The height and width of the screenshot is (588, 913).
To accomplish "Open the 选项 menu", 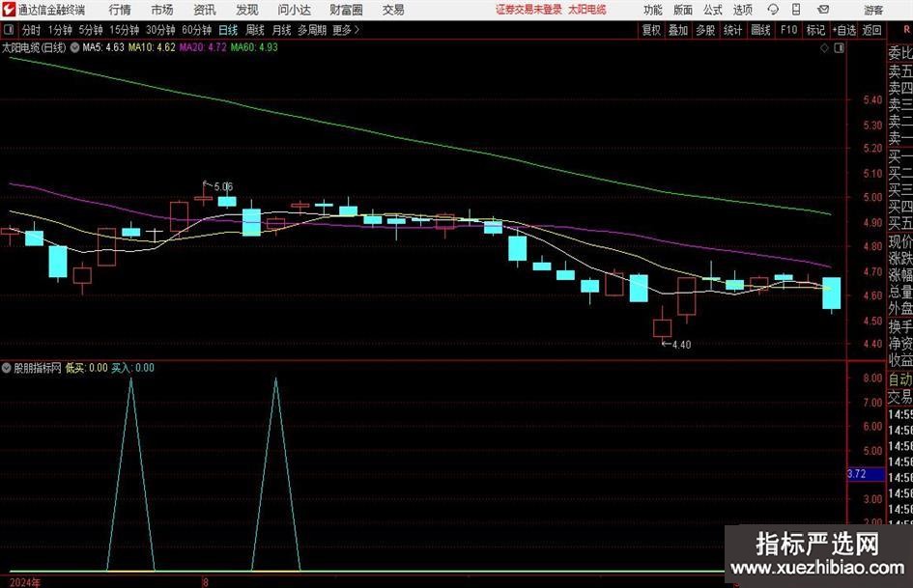I will pos(742,10).
